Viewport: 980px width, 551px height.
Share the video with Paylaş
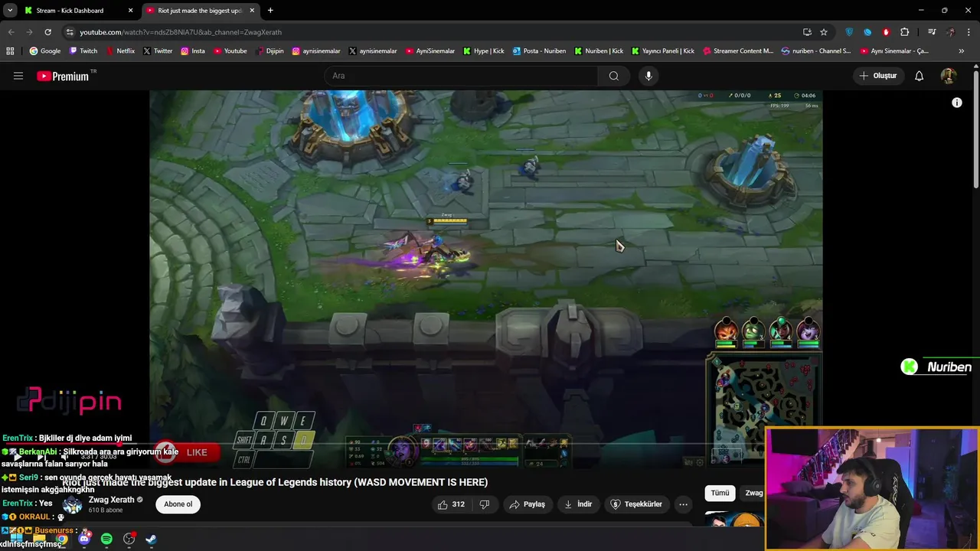527,504
